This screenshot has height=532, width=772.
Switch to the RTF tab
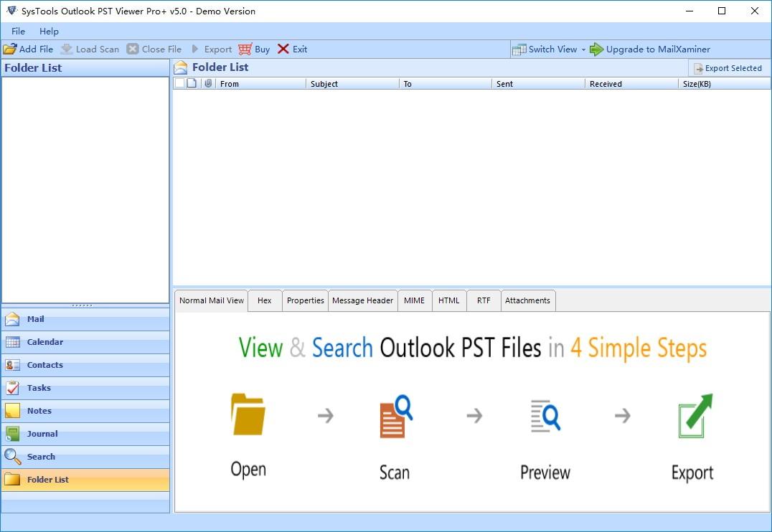click(x=484, y=300)
